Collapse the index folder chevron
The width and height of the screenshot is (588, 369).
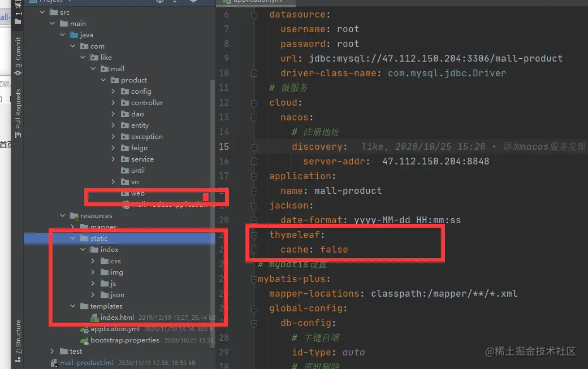(x=83, y=249)
